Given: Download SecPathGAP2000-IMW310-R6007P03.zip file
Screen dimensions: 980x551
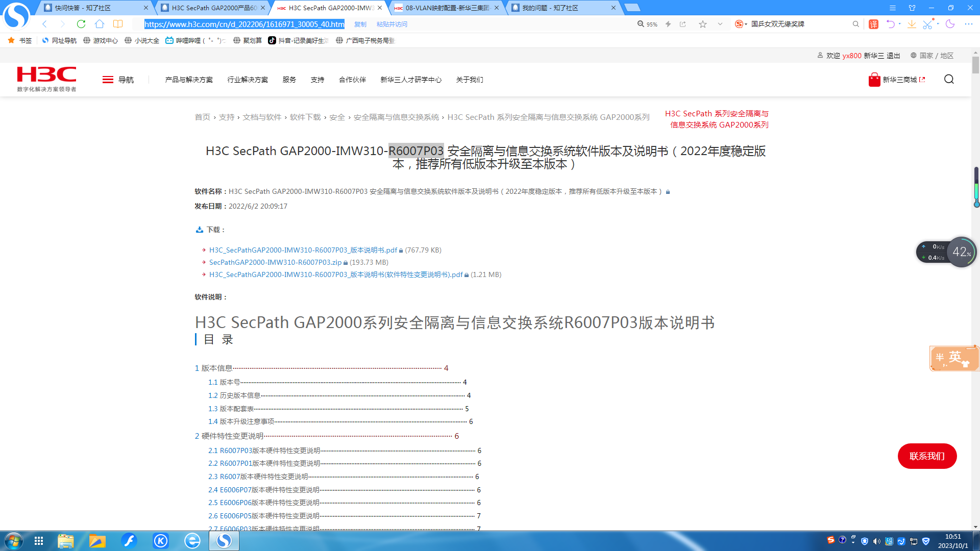Looking at the screenshot, I should (275, 262).
